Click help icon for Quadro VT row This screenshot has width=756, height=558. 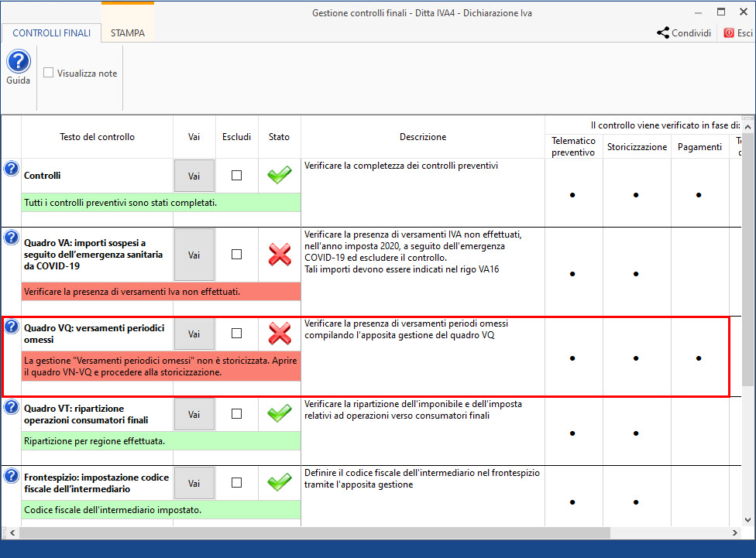11,406
